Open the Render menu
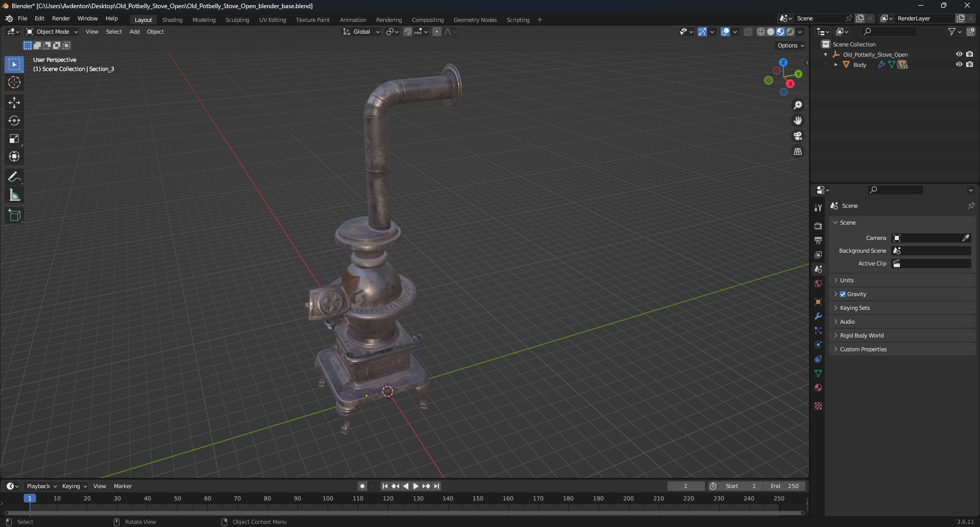The height and width of the screenshot is (527, 980). 61,18
